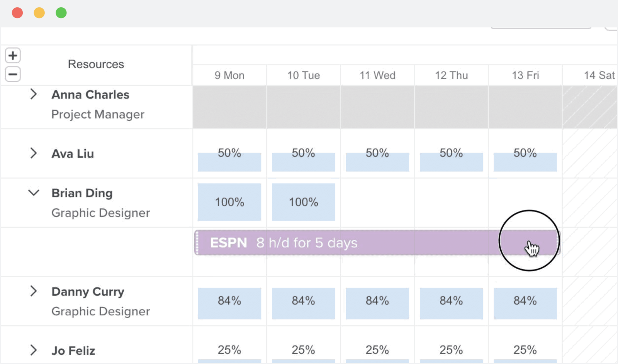Expand Anna Charles resource row
618x364 pixels.
34,95
